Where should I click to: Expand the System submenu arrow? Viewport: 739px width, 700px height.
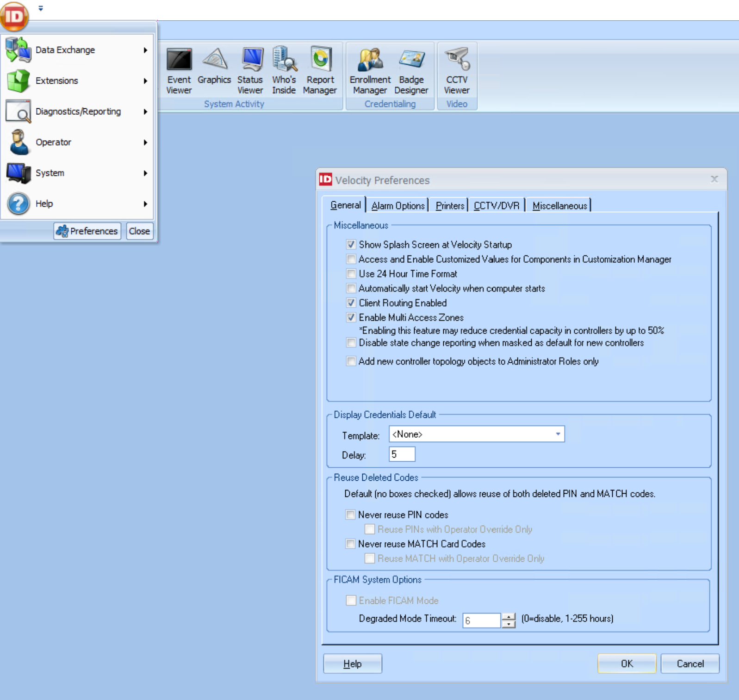[x=145, y=173]
